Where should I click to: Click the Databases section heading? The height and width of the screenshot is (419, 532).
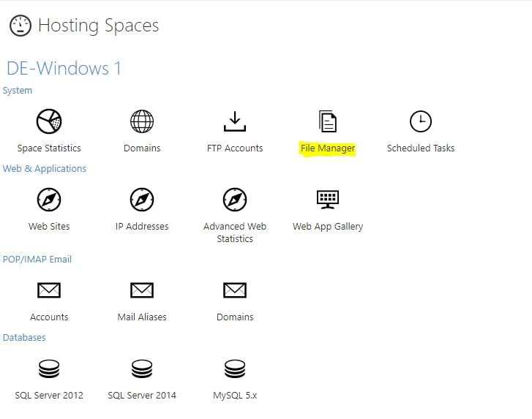tap(24, 337)
